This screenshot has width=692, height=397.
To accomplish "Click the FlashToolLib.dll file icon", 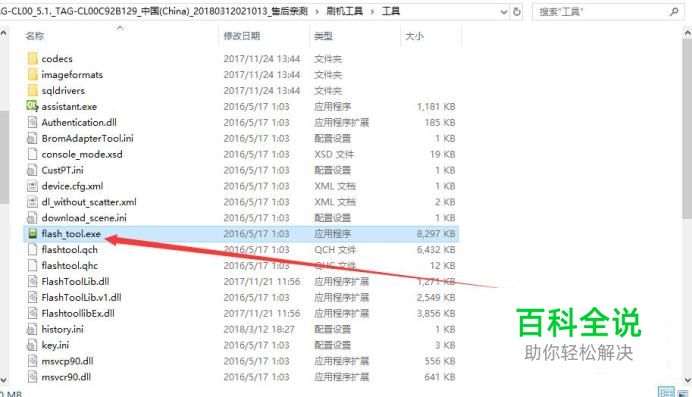I will click(32, 281).
